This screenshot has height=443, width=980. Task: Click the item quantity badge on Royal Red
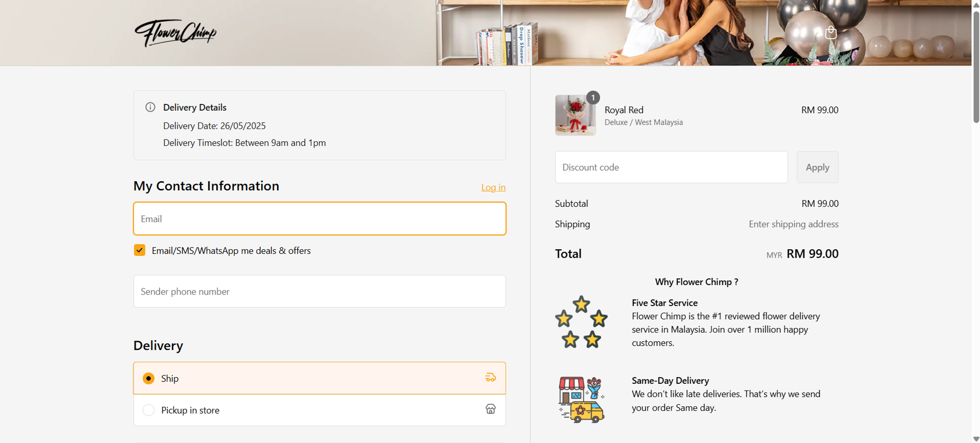593,98
